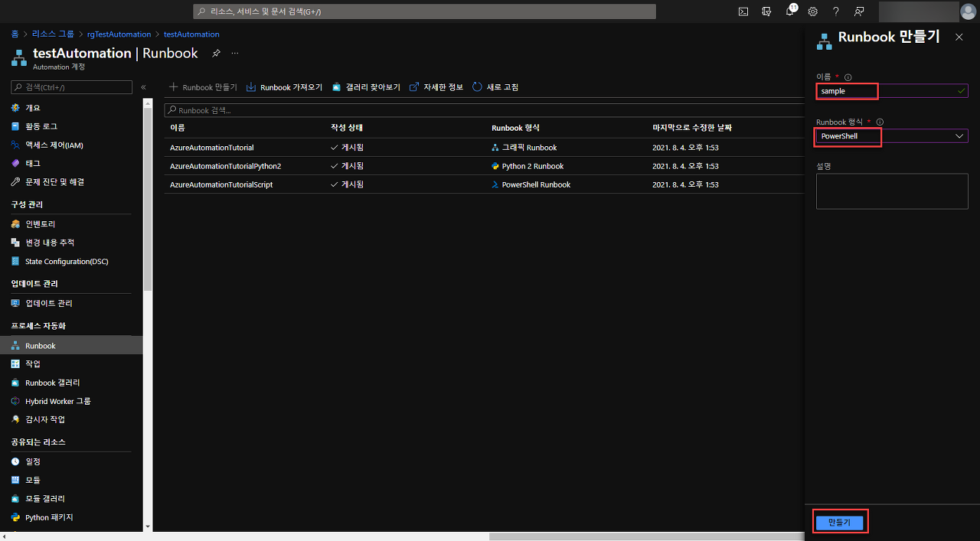Screen dimensions: 980x541
Task: Focus the Runbook 검색 filter field
Action: (x=484, y=110)
